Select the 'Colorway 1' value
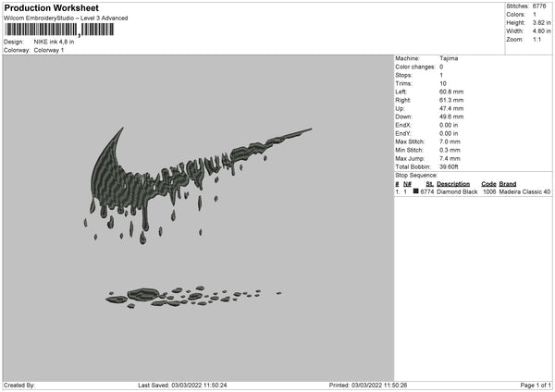This screenshot has width=555, height=392. click(49, 50)
